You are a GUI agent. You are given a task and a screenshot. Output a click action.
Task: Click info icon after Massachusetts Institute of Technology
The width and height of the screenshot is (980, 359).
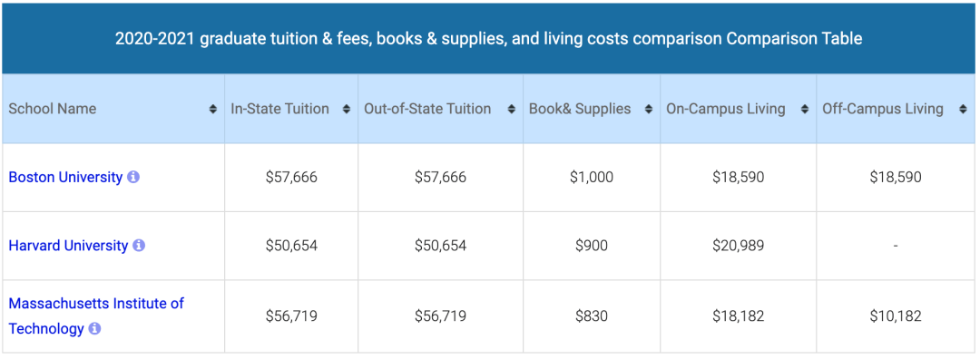pos(94,328)
